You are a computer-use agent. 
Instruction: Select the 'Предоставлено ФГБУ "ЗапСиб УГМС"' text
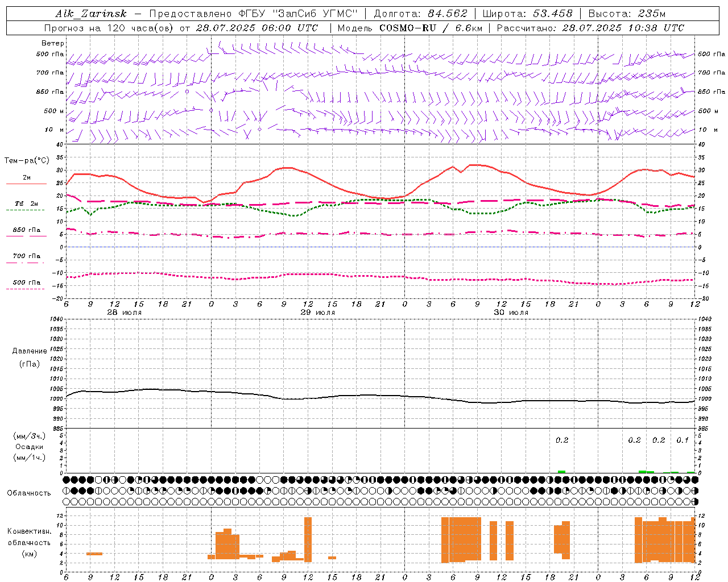click(254, 14)
